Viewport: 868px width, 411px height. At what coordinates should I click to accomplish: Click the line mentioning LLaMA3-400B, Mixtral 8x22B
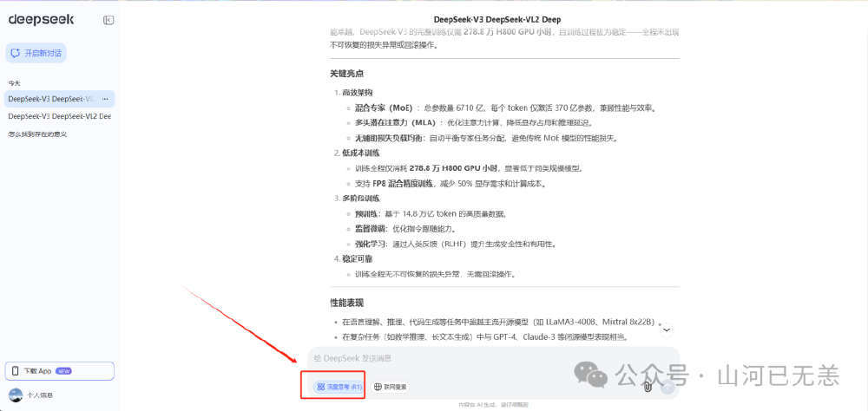coord(502,322)
